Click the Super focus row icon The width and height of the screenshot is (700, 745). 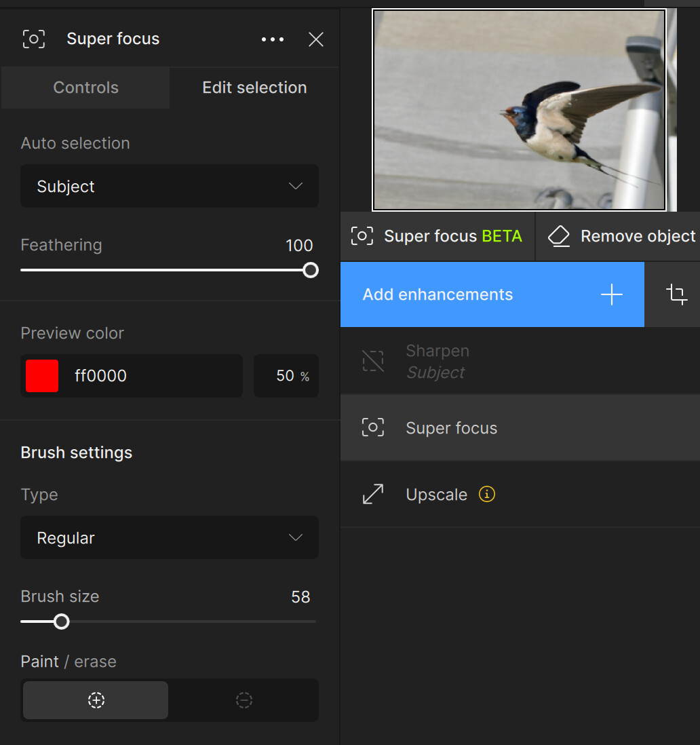373,427
